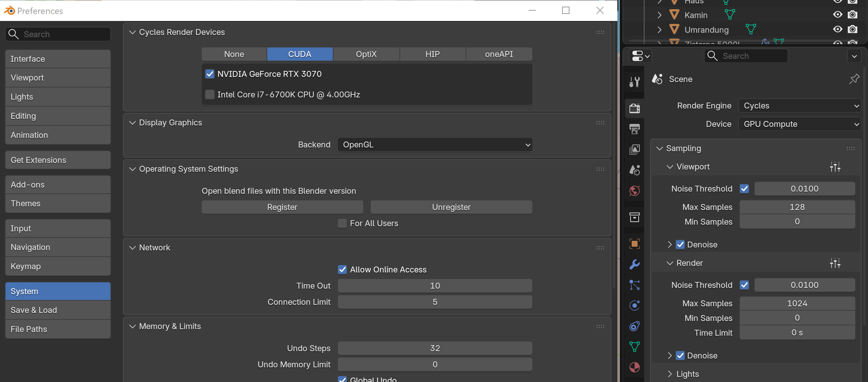Expand the Lights subpanel in Sampling
This screenshot has height=382, width=868.
(x=670, y=374)
